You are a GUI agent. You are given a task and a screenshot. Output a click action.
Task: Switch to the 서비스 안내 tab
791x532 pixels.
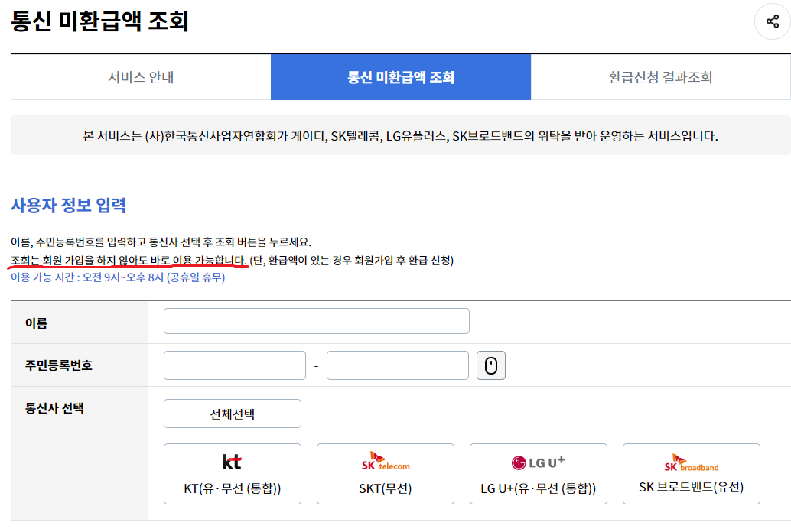(140, 77)
